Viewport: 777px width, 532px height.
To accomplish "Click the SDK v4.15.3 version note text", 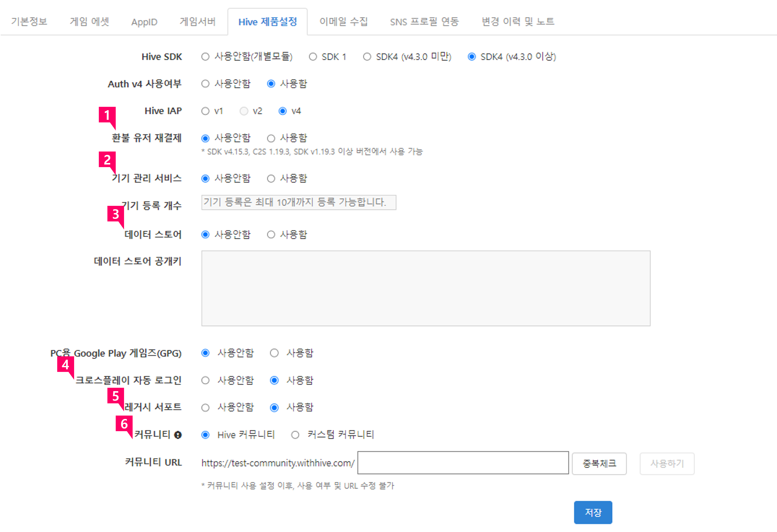I will [312, 152].
